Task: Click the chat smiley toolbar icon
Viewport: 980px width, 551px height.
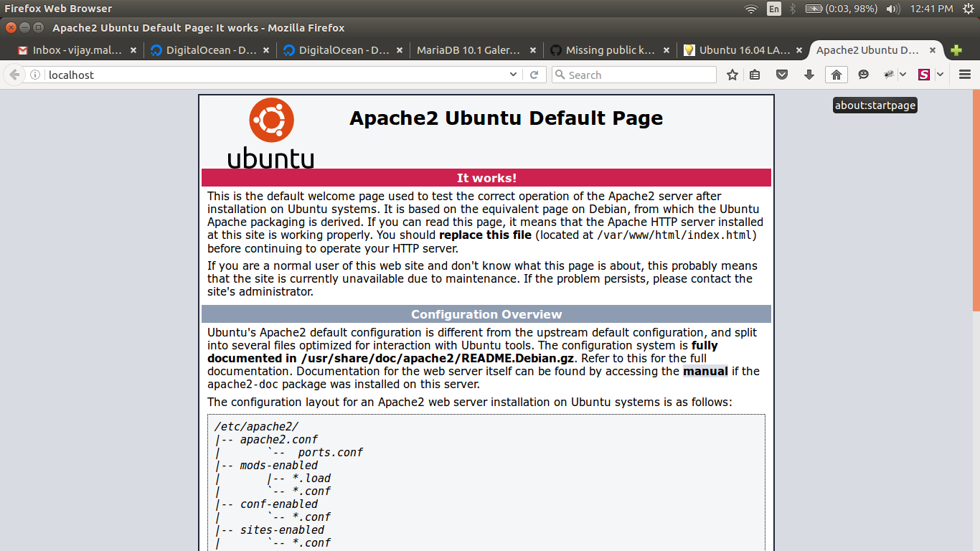Action: tap(863, 75)
